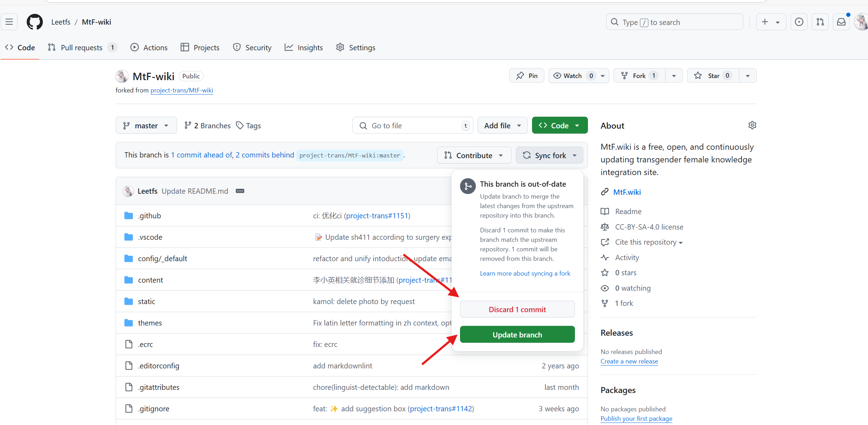Image resolution: width=868 pixels, height=425 pixels.
Task: Click the green Update branch button
Action: 517,335
